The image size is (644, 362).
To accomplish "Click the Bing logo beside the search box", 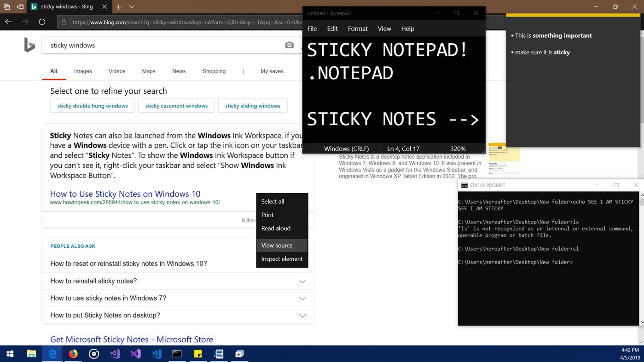I will coord(29,45).
